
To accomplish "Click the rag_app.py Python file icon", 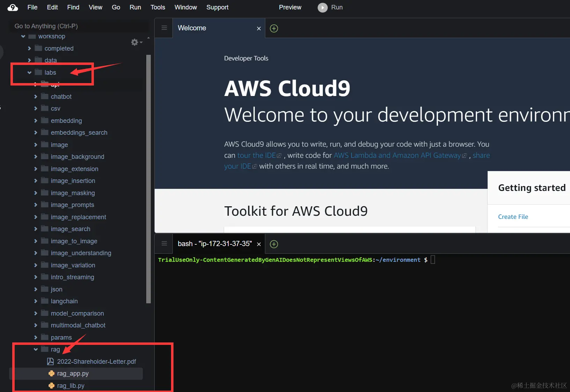I will [x=52, y=373].
